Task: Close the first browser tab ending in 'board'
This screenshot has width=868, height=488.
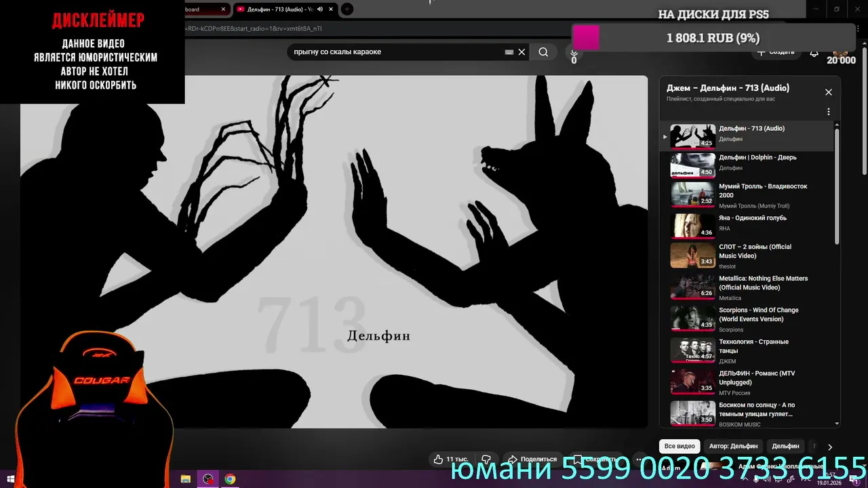Action: tap(223, 9)
